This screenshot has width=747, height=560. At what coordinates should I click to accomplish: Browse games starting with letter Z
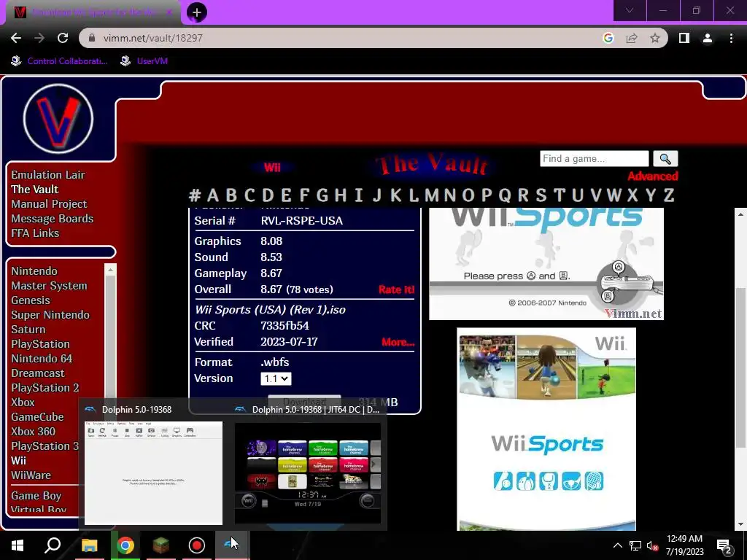(x=669, y=195)
